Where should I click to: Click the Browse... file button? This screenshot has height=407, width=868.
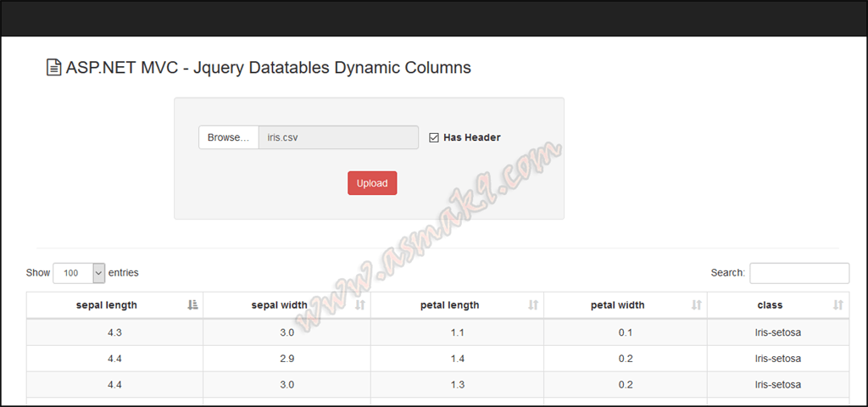[229, 137]
